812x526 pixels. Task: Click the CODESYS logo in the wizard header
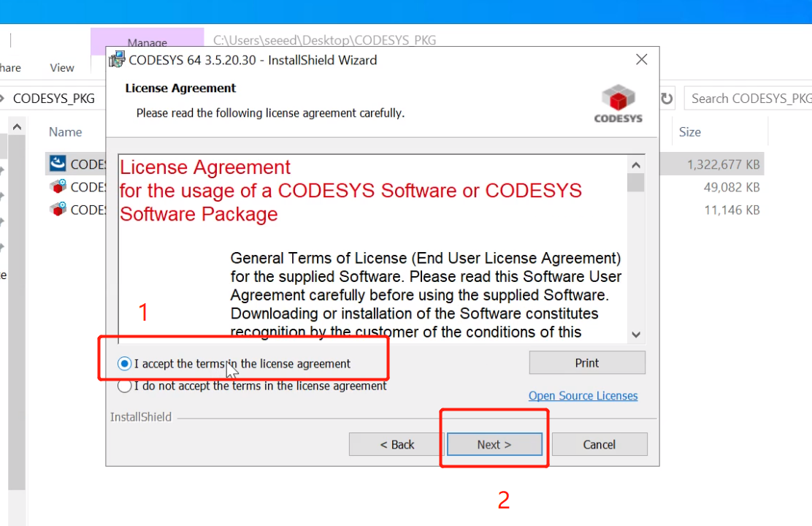coord(618,104)
